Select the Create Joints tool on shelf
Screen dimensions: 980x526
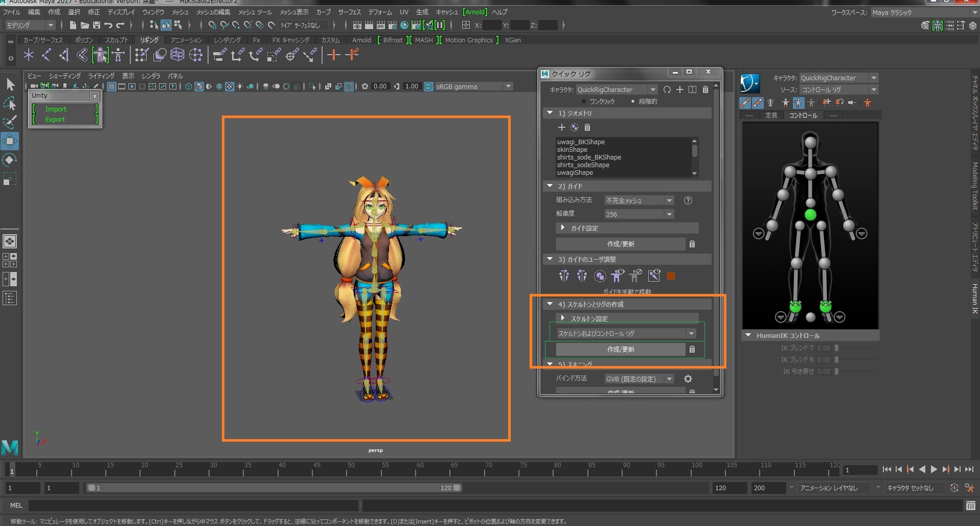tap(47, 55)
